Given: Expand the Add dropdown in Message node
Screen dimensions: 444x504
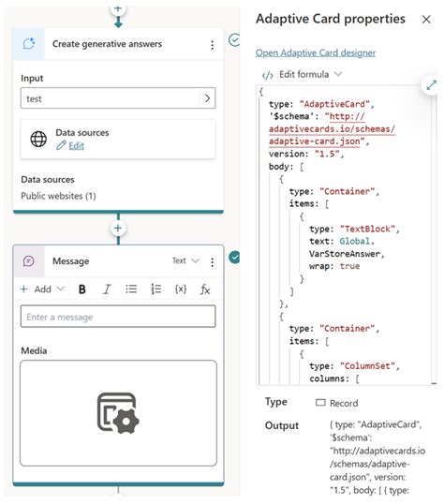Looking at the screenshot, I should 42,289.
